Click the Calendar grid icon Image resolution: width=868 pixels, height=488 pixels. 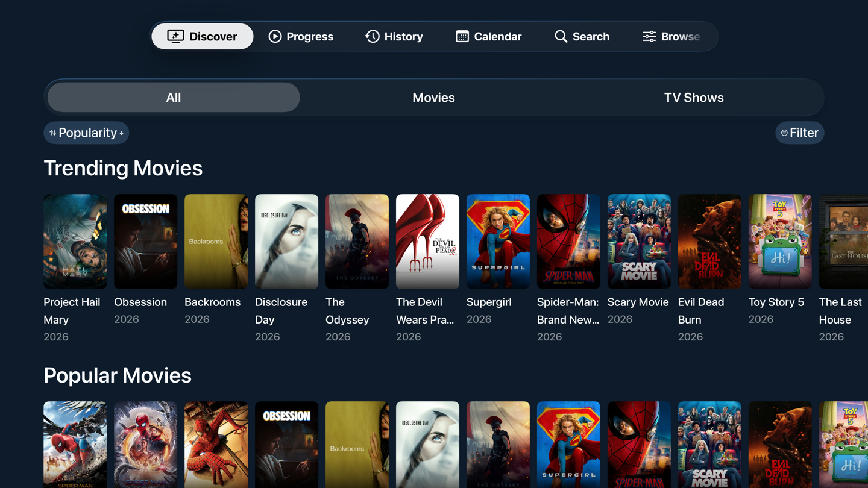tap(462, 36)
